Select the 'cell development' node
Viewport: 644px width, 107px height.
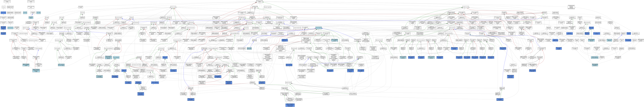[x=249, y=22]
